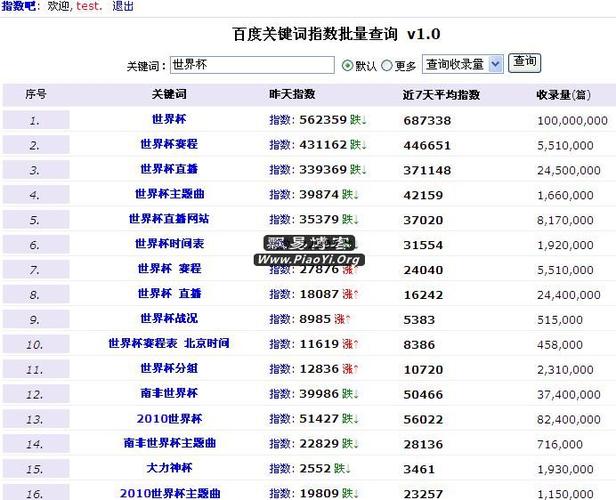The height and width of the screenshot is (500, 616).
Task: Click the 7-day average value 23257
Action: click(423, 494)
